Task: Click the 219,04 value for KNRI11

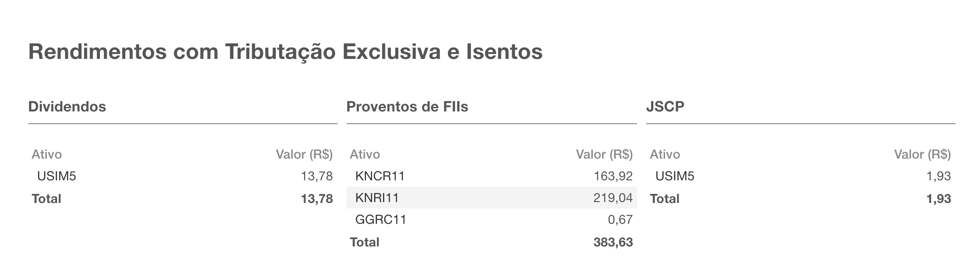Action: point(613,198)
